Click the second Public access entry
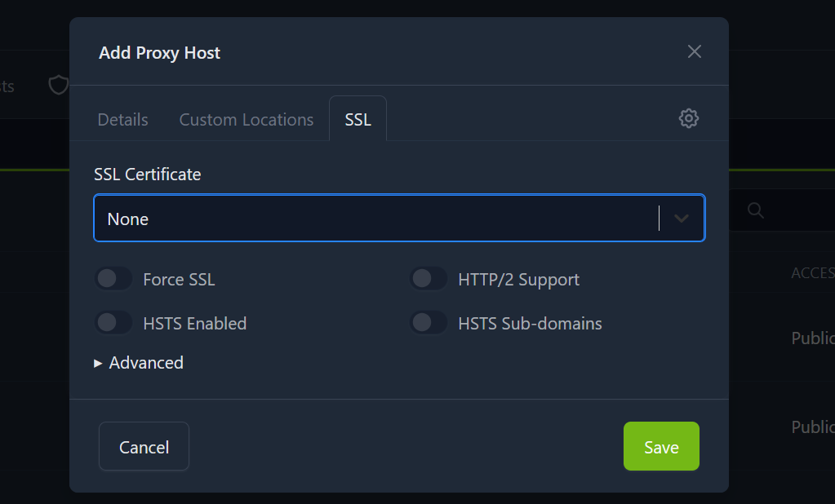Image resolution: width=835 pixels, height=504 pixels. [x=813, y=427]
